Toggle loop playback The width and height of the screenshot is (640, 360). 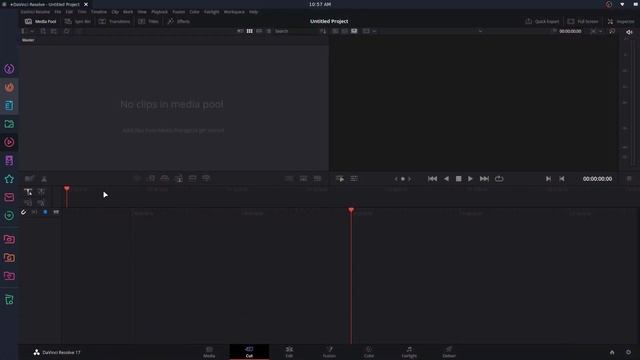[x=499, y=179]
